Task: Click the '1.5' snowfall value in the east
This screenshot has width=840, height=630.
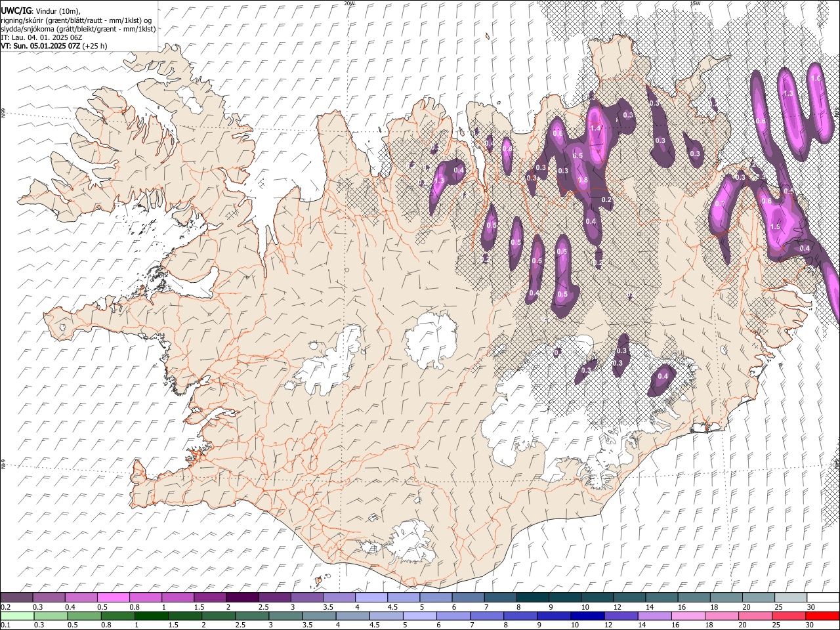Action: click(x=774, y=227)
